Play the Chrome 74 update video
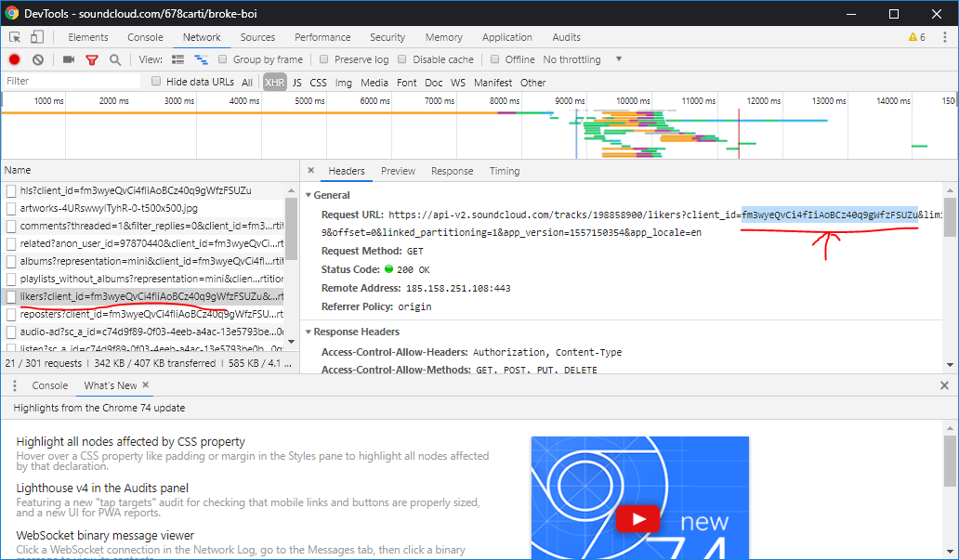The height and width of the screenshot is (560, 959). (x=639, y=519)
